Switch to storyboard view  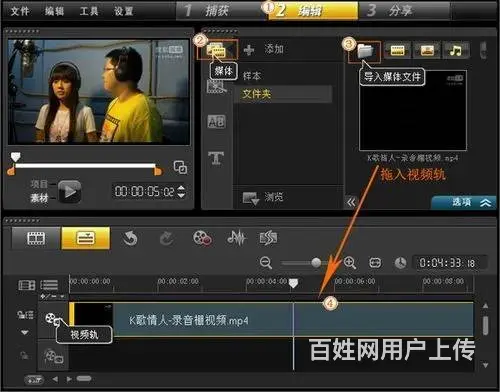(x=36, y=238)
